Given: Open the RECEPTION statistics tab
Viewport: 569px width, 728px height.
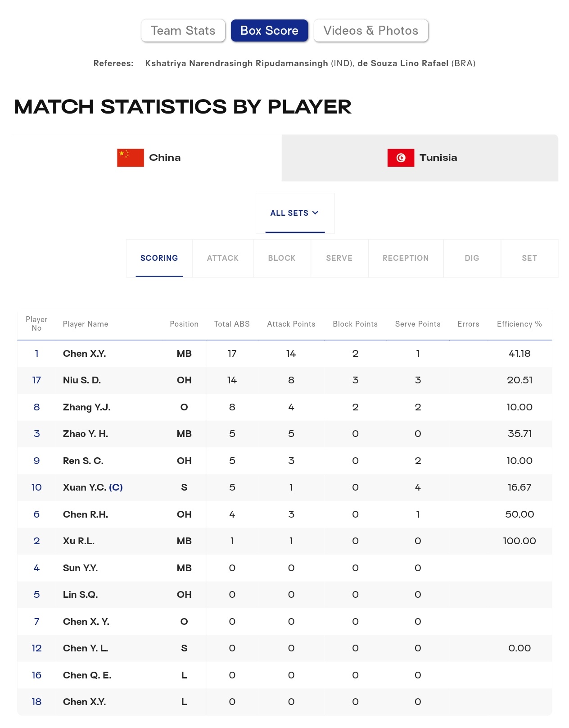Looking at the screenshot, I should [406, 258].
